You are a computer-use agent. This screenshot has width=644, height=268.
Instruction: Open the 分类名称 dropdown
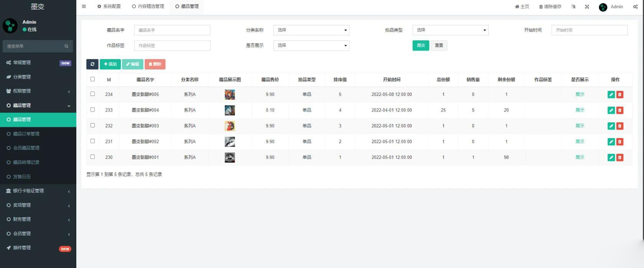(x=311, y=30)
